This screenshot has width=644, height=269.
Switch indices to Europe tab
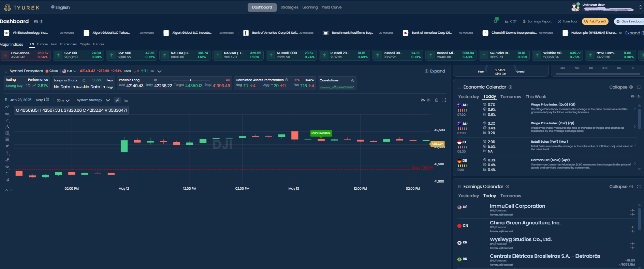pos(42,44)
